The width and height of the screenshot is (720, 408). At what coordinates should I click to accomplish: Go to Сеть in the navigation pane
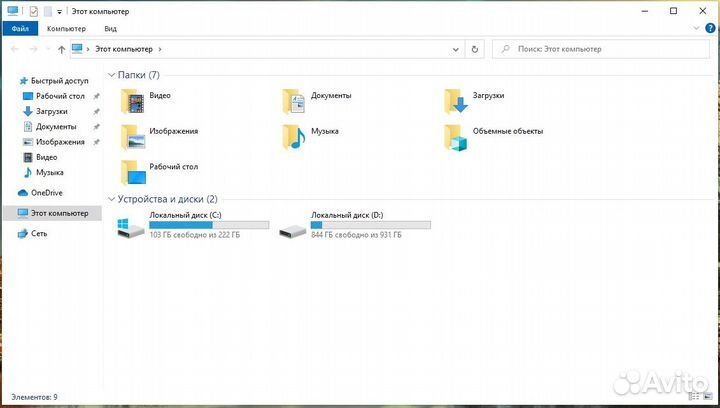(x=39, y=233)
